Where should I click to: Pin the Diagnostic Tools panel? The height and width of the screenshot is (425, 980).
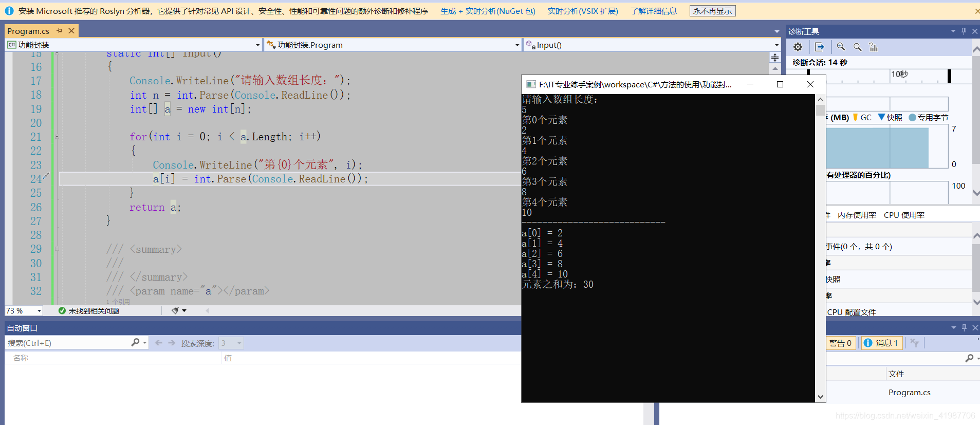964,31
